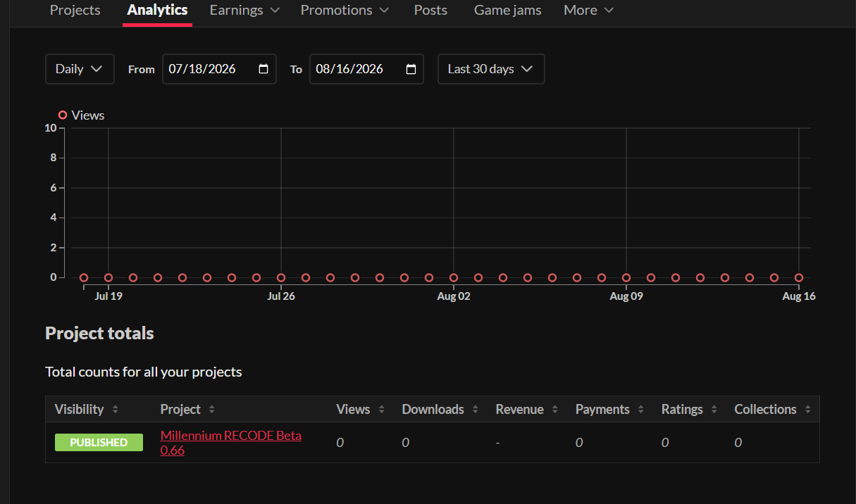The image size is (856, 504).
Task: Toggle the Views series in chart legend
Action: [81, 115]
